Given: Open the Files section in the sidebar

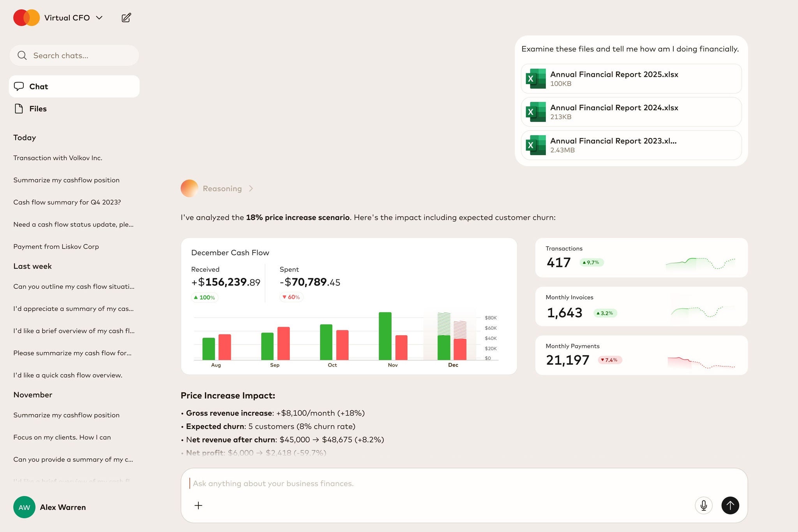Looking at the screenshot, I should [37, 109].
